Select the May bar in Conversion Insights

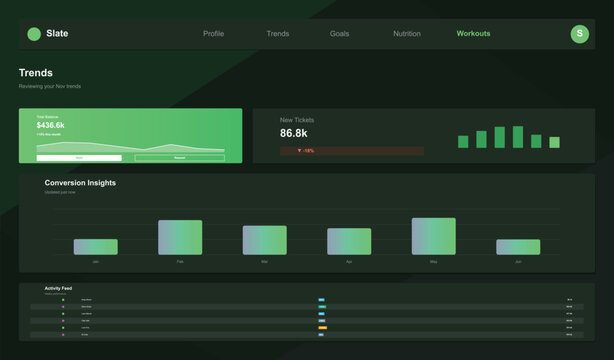(x=433, y=236)
